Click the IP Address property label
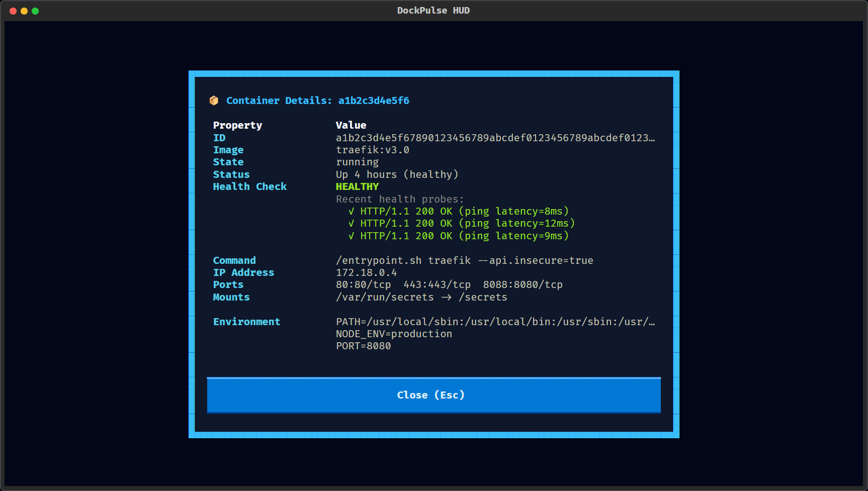Image resolution: width=868 pixels, height=491 pixels. (x=244, y=272)
